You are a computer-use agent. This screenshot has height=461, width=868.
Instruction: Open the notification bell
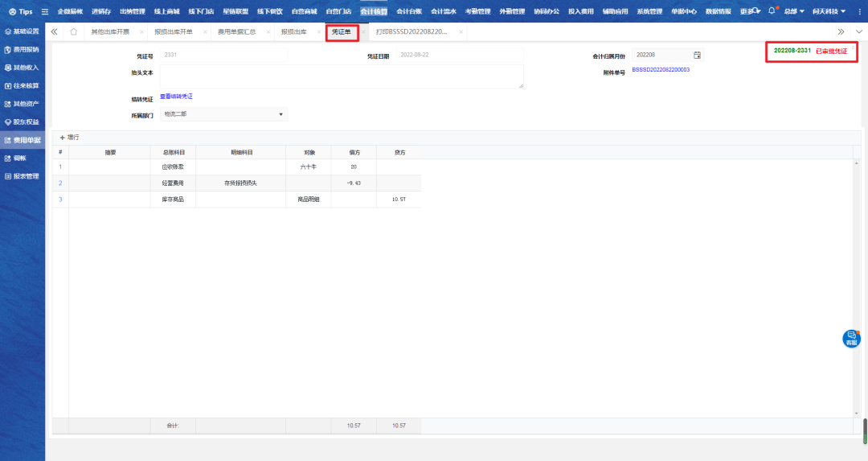pos(772,11)
